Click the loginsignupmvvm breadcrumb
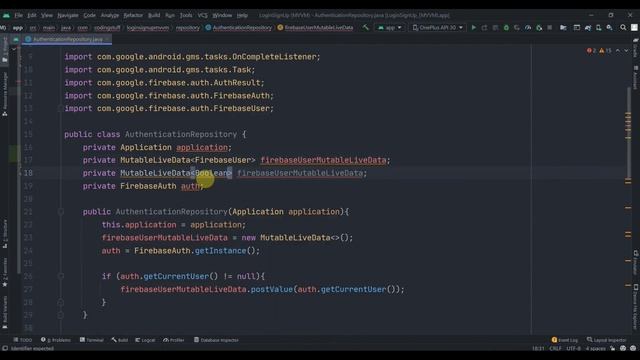640x360 pixels. [x=148, y=28]
